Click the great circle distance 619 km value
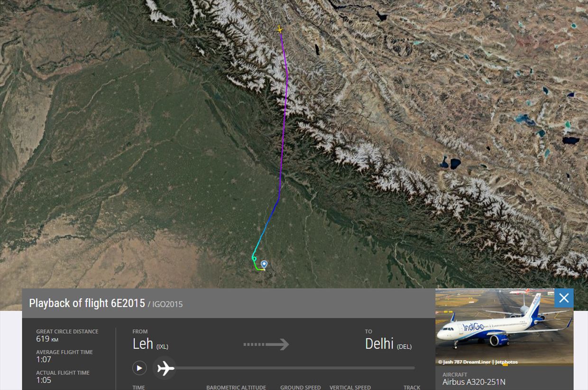The width and height of the screenshot is (588, 390). point(47,339)
